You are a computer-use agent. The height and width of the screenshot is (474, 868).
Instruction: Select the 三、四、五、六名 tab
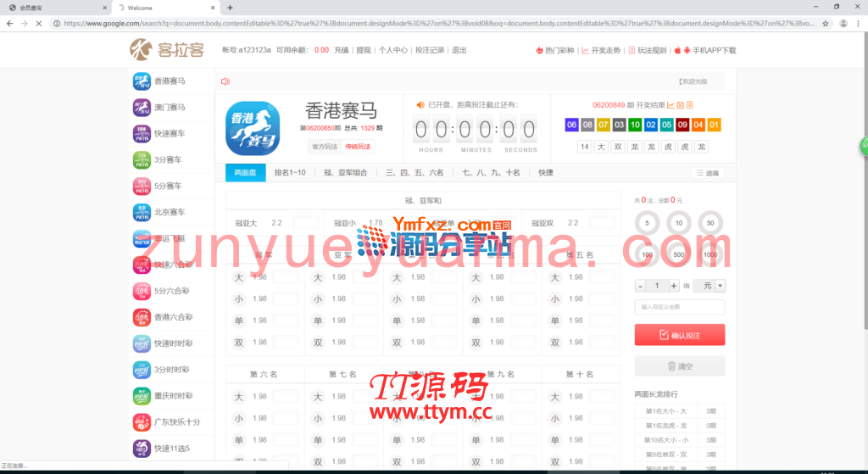[415, 173]
